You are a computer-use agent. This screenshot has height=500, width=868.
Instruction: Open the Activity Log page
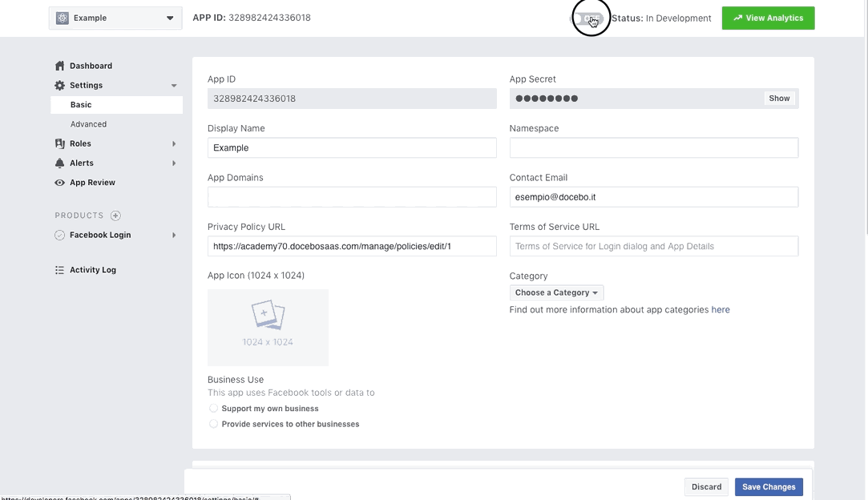(x=93, y=270)
